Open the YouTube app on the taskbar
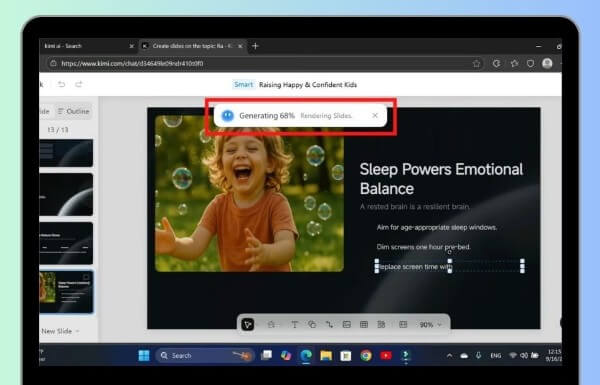 pyautogui.click(x=386, y=356)
